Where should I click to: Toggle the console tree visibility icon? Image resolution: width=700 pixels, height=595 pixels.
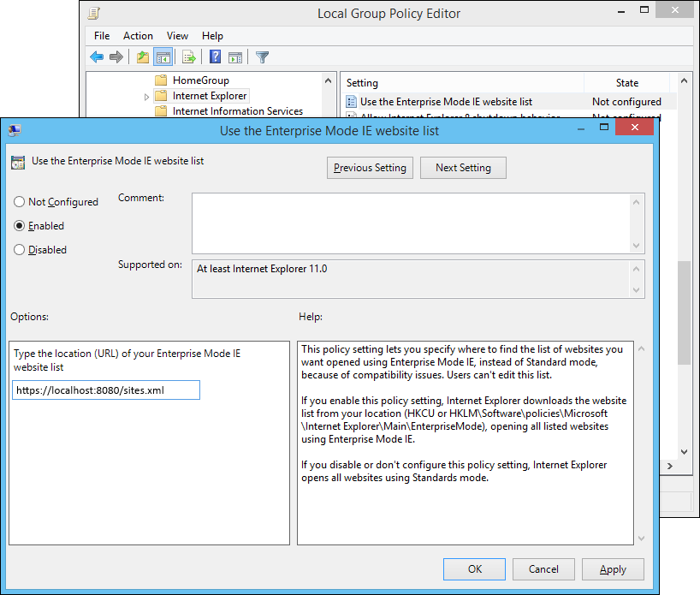click(163, 57)
